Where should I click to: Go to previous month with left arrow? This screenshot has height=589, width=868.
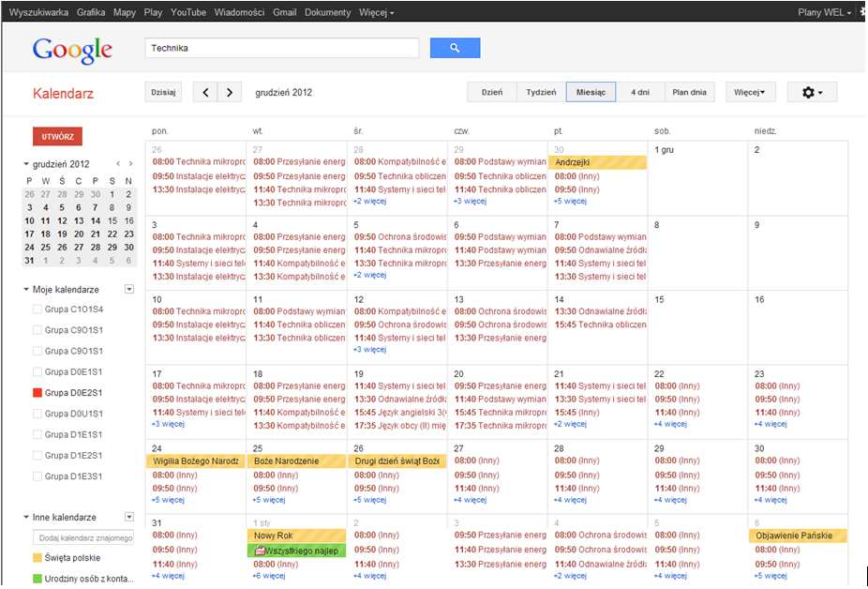tap(205, 93)
